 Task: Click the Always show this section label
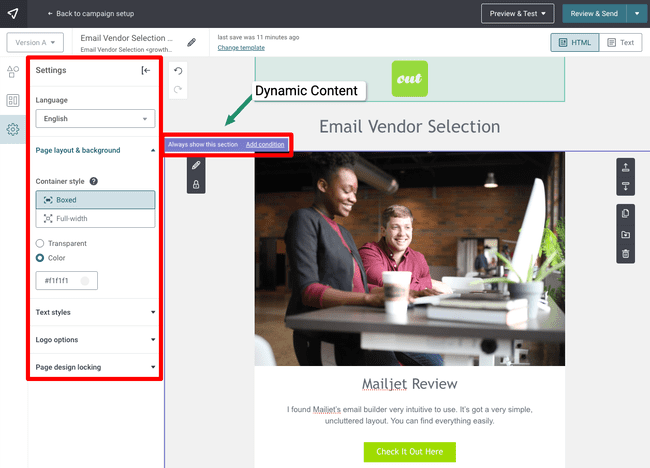203,145
